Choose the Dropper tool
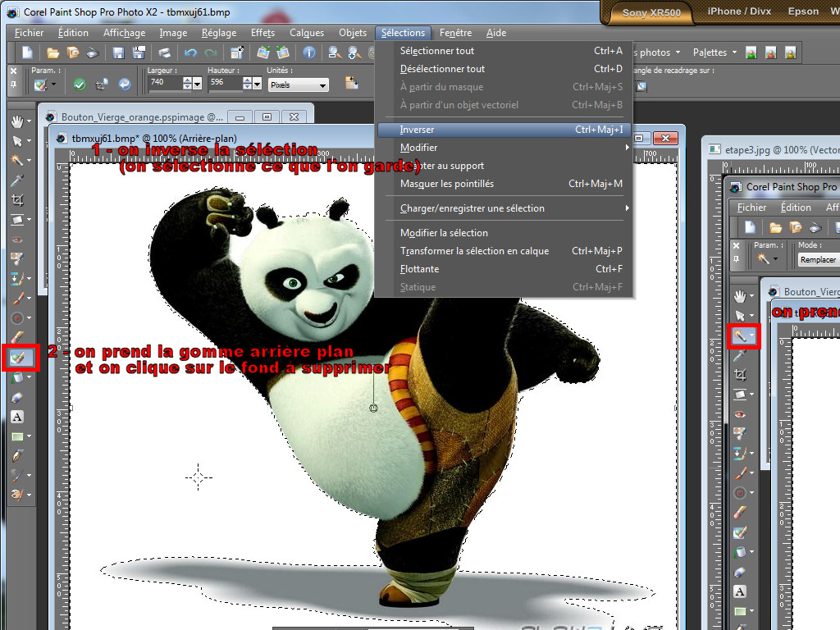This screenshot has width=840, height=630. pyautogui.click(x=17, y=180)
